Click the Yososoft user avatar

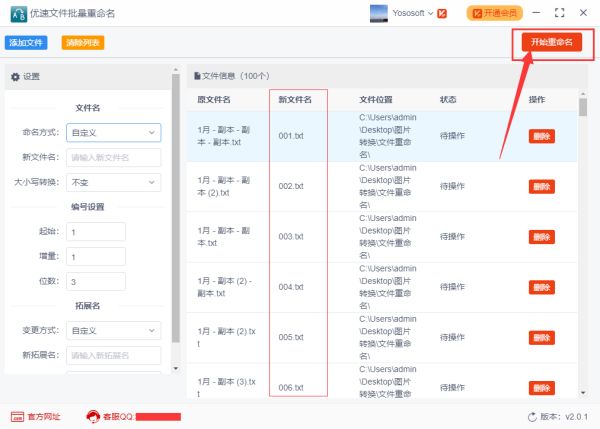click(380, 13)
